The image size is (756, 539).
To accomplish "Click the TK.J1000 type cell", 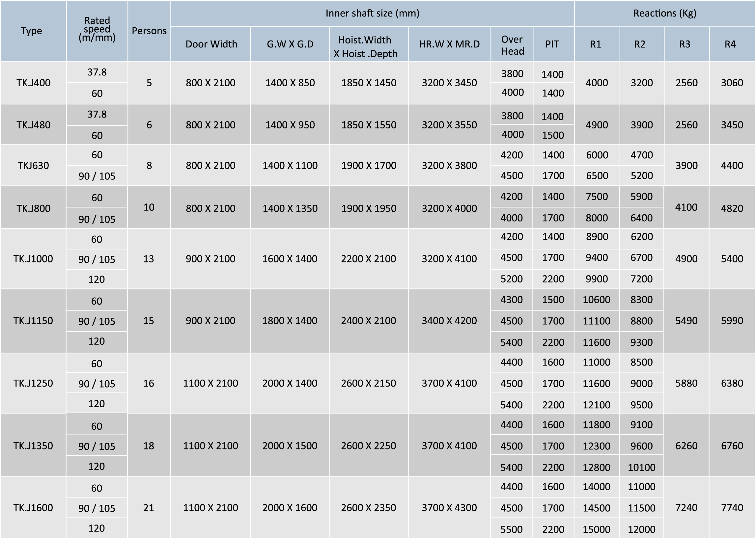I will pyautogui.click(x=33, y=259).
